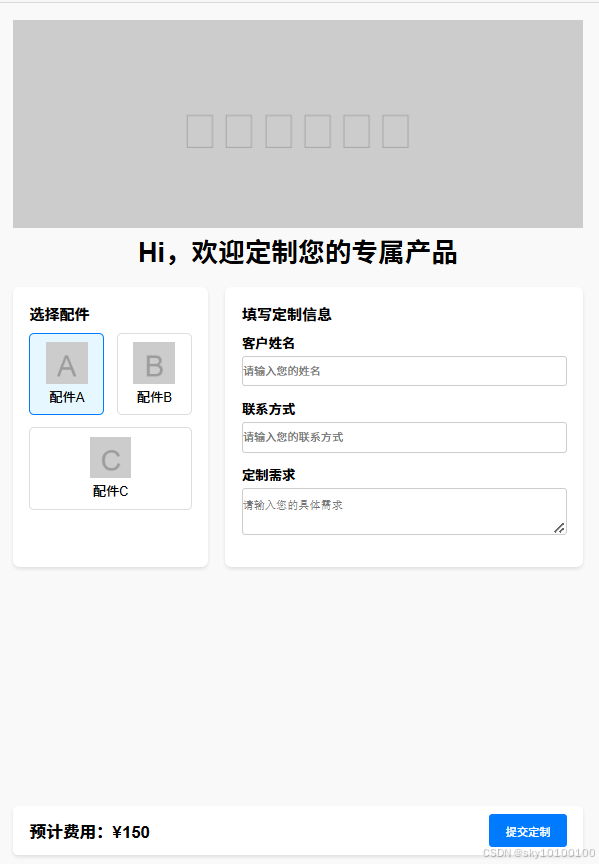Click the 定制需求 field label
The width and height of the screenshot is (599, 864).
point(268,475)
